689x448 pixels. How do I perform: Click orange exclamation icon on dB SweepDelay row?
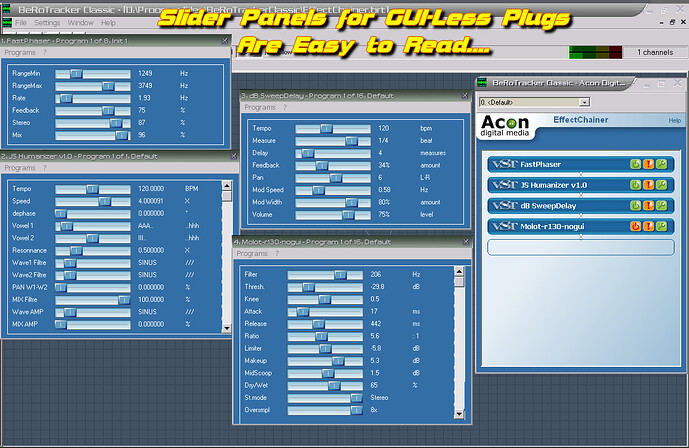point(648,205)
